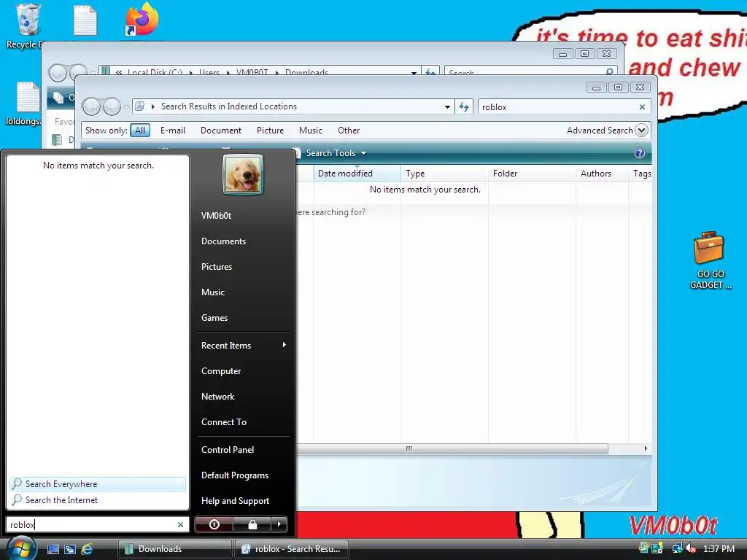
Task: Click the Back button in Downloads window
Action: point(58,72)
